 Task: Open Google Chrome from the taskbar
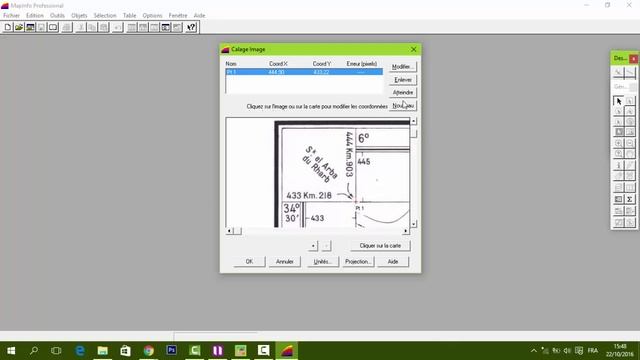(149, 350)
